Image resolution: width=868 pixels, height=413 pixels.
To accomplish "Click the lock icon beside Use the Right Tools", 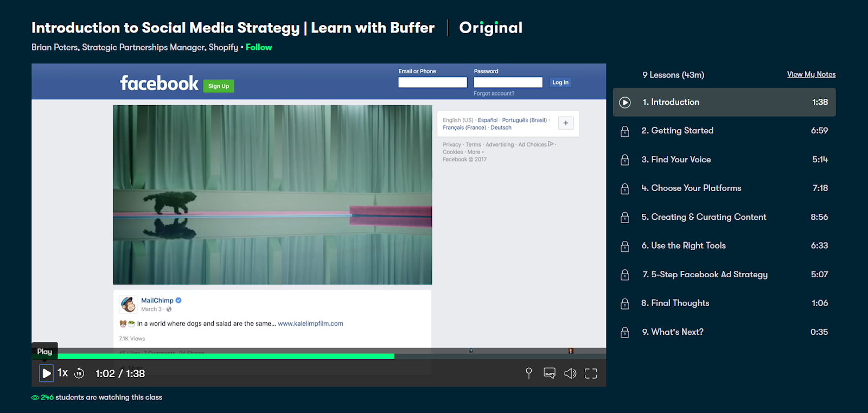I will [625, 246].
